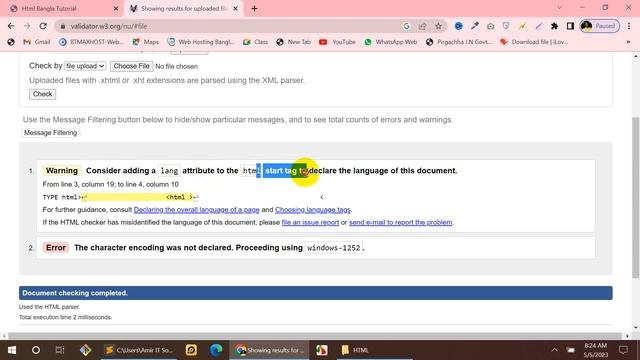Open the Check by file upload dropdown
Viewport: 640px width, 360px height.
[85, 66]
